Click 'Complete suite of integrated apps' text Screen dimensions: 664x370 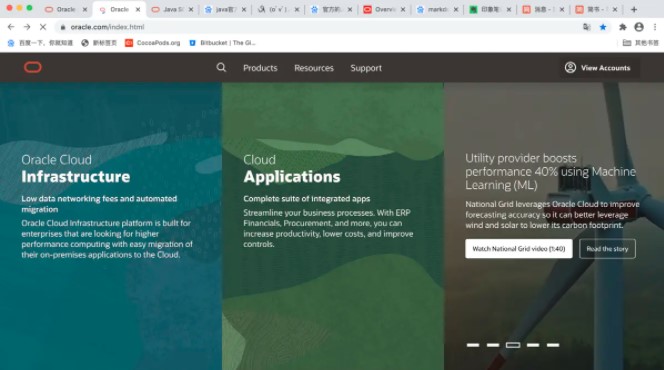307,199
